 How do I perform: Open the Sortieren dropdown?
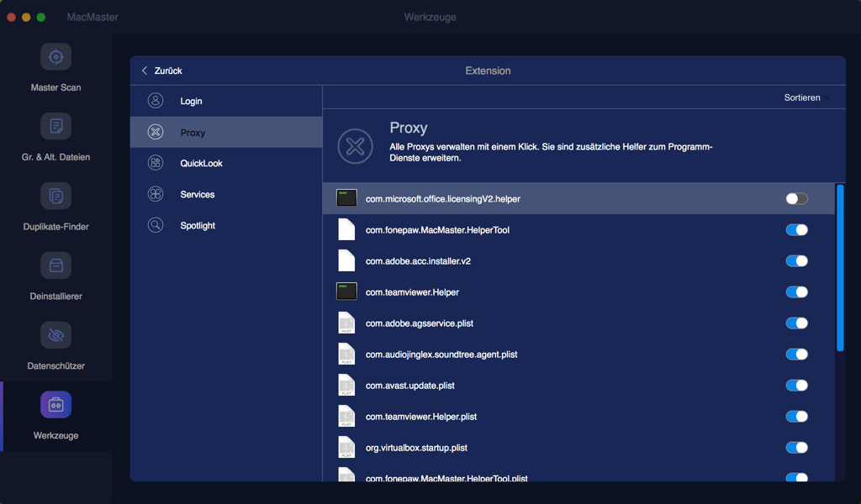[806, 97]
